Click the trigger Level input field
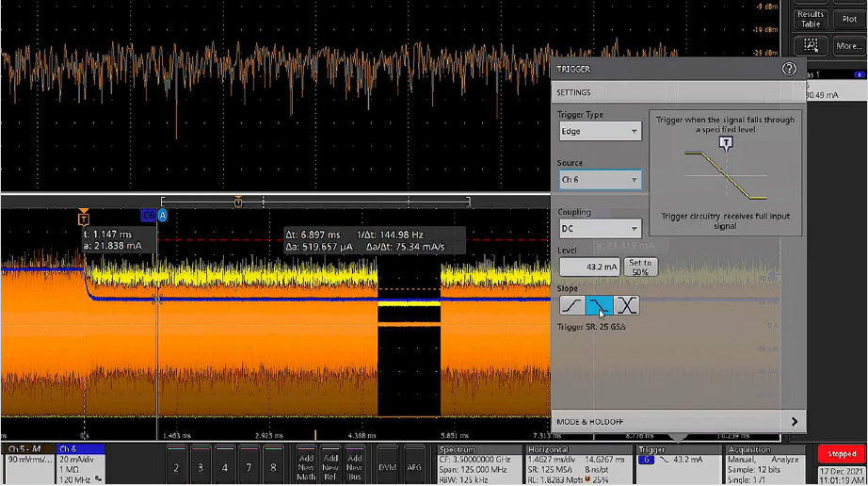The width and height of the screenshot is (868, 486). click(589, 267)
